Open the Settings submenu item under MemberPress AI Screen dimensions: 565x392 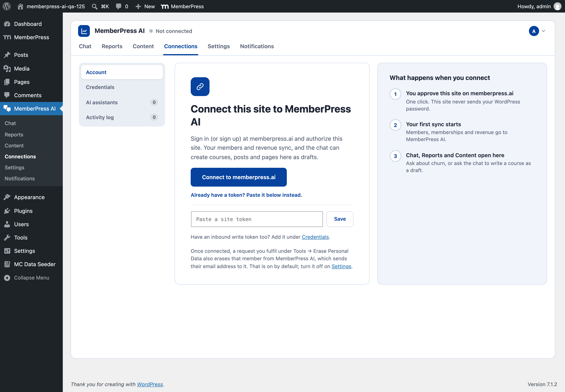(x=15, y=168)
